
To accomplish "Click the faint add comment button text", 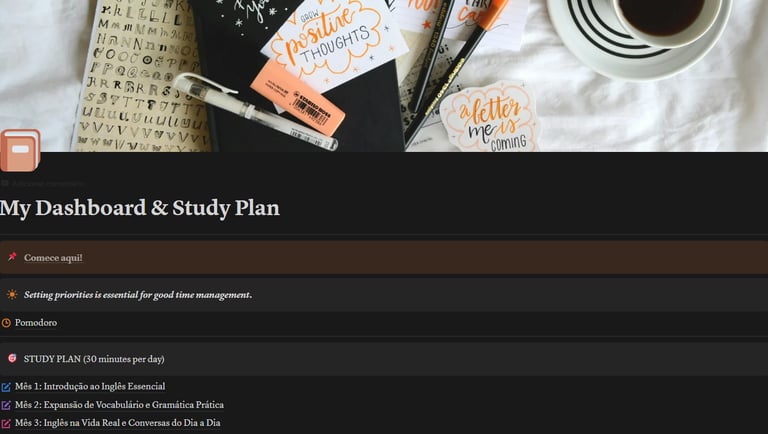I will click(48, 183).
